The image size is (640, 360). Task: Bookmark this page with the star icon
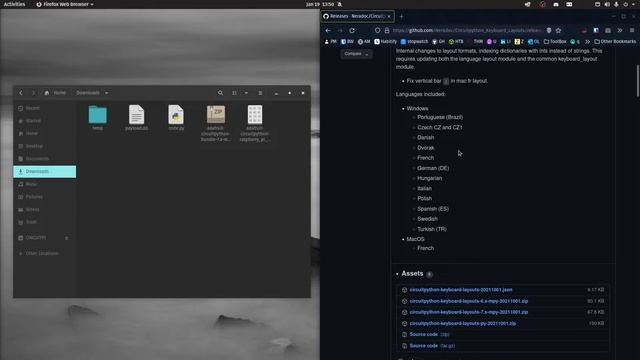(x=558, y=30)
